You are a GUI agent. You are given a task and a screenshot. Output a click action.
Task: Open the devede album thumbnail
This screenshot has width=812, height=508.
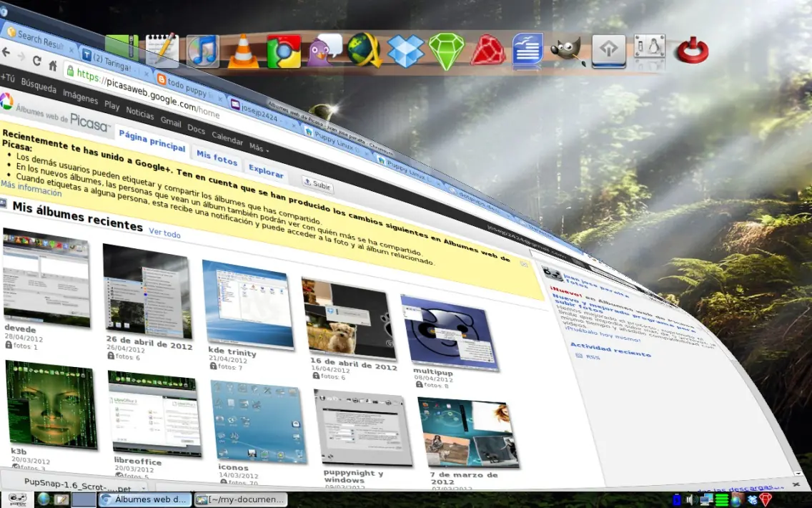point(46,278)
